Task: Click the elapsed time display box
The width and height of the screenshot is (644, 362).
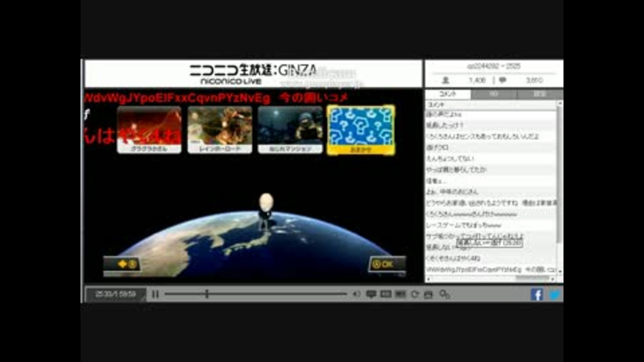Action: [x=115, y=294]
